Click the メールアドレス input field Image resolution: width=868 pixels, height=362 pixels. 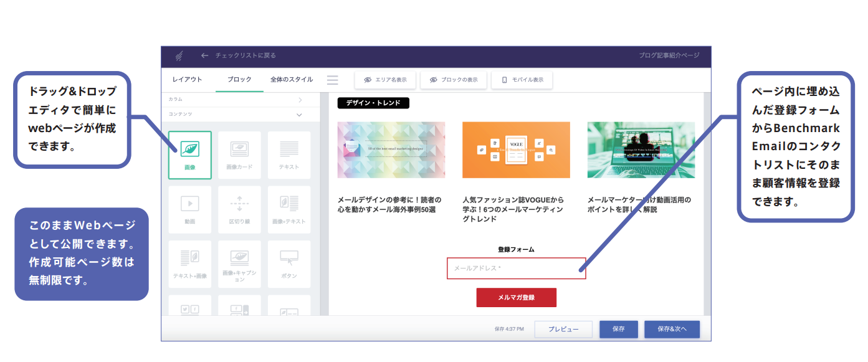[x=517, y=268]
